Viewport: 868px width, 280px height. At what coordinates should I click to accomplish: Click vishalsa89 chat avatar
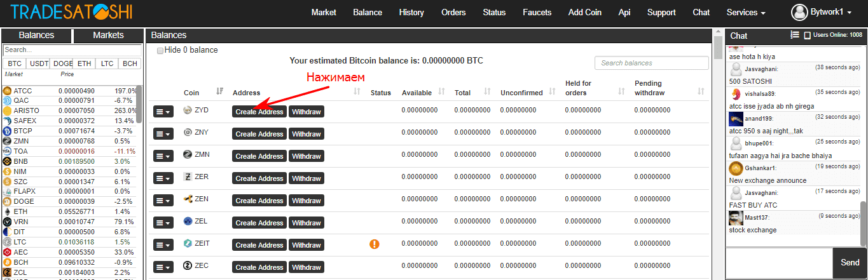[x=736, y=94]
